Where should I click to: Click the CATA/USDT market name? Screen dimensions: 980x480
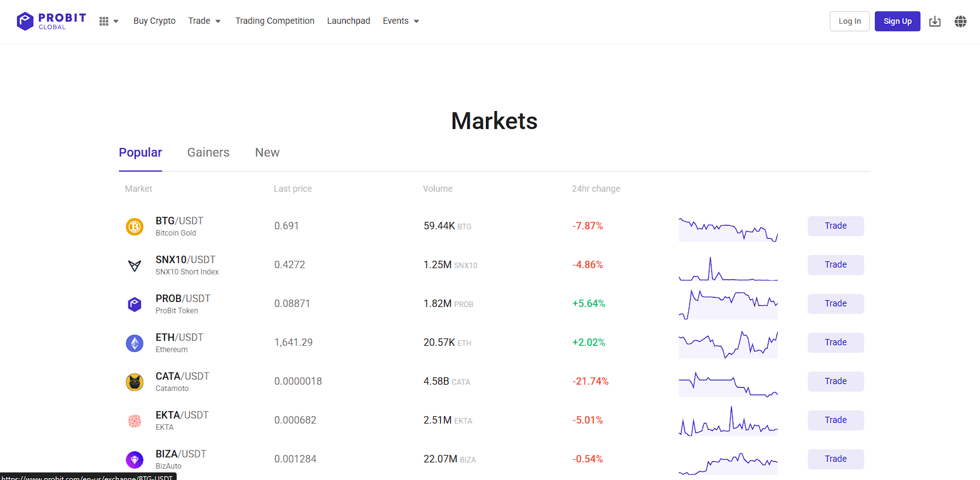[182, 376]
